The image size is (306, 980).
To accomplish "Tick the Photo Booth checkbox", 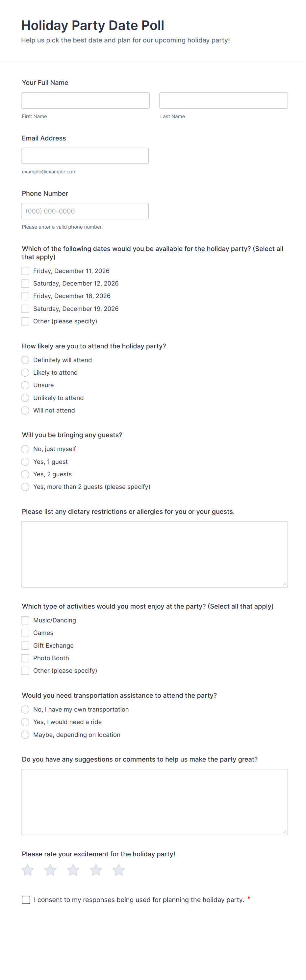I will (25, 658).
